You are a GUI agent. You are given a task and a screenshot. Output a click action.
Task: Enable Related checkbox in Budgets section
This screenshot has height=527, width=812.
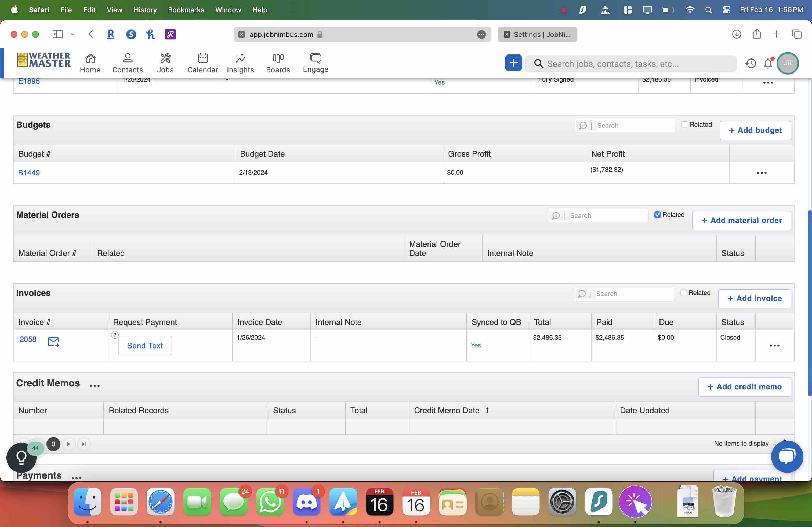tap(684, 125)
